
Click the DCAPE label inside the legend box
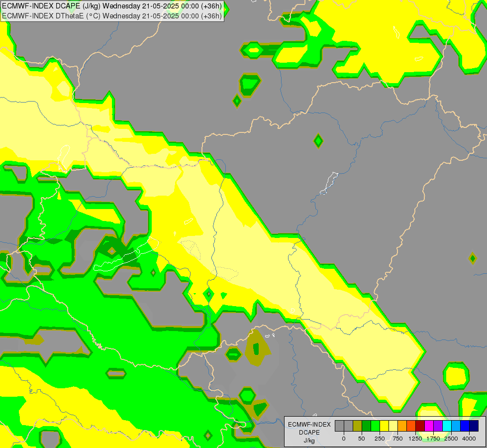(309, 433)
